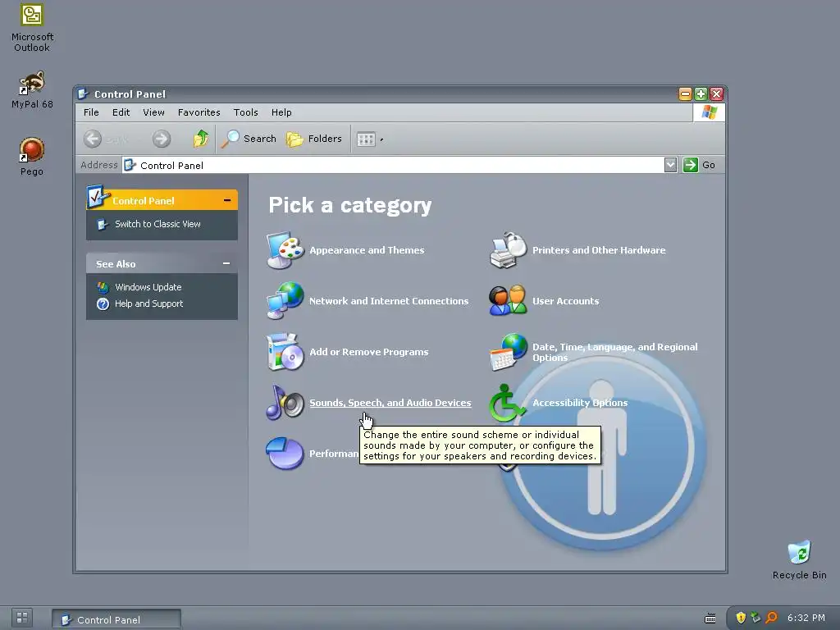The width and height of the screenshot is (840, 630).
Task: Click the Forward arrow toolbar button
Action: (162, 139)
